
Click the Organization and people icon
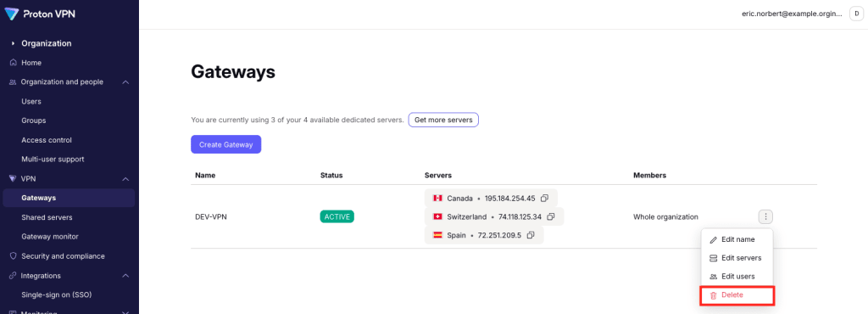click(13, 82)
